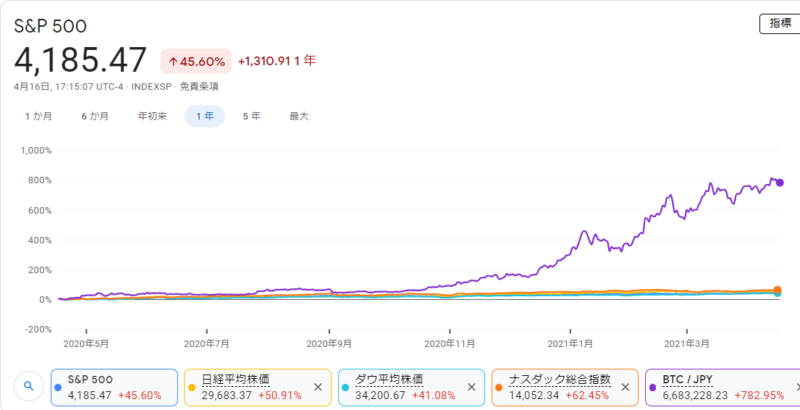Click the +1,310.91 1 年 change text
Viewport: 800px width, 410px height.
click(x=277, y=61)
